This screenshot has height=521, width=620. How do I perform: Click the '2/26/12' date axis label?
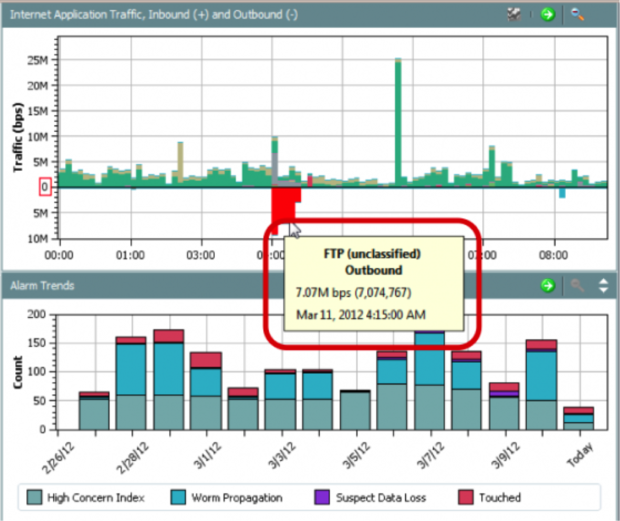point(58,457)
